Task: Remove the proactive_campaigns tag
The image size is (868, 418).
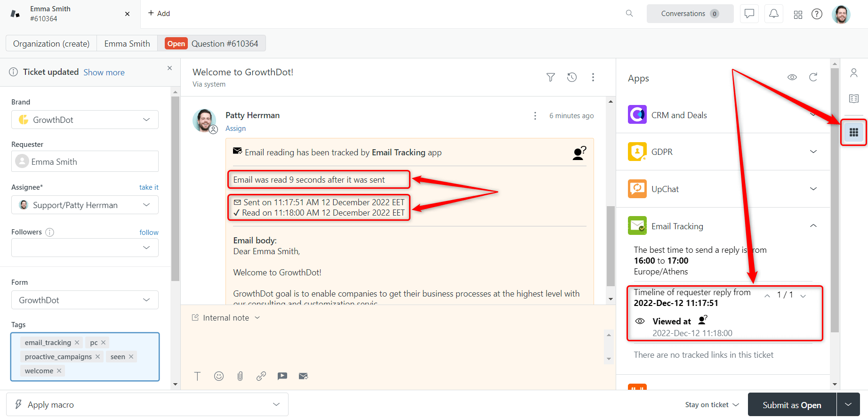Action: coord(97,357)
